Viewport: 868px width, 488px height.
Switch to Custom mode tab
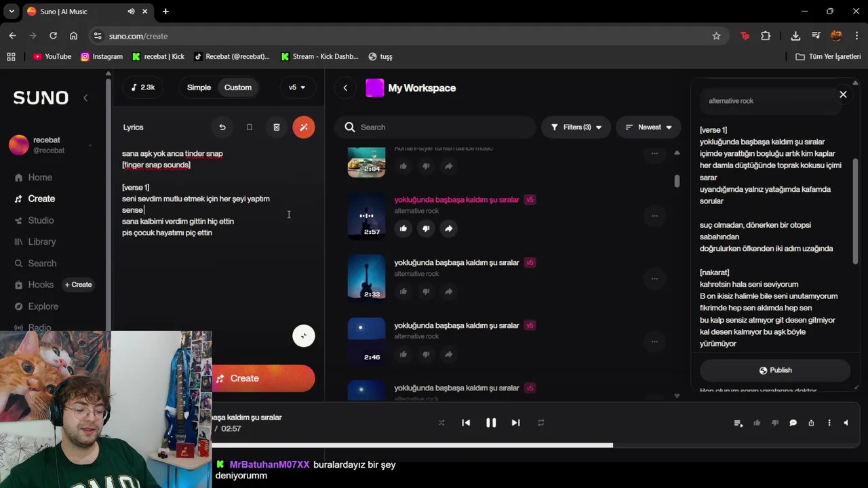pos(238,87)
